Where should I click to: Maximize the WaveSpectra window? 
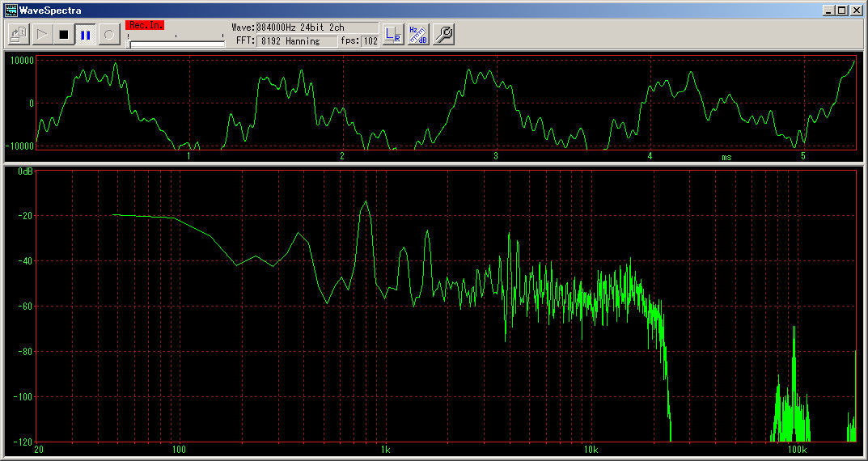[x=841, y=10]
